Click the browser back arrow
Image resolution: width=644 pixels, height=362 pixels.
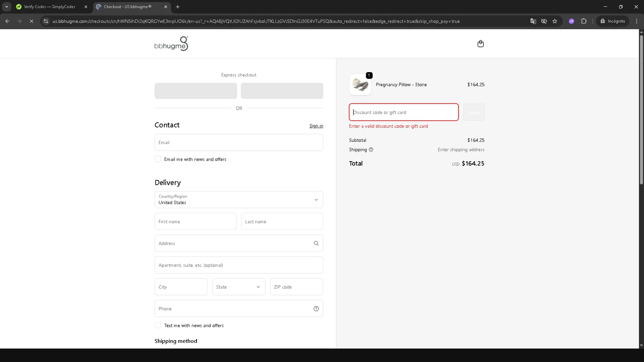(x=7, y=21)
